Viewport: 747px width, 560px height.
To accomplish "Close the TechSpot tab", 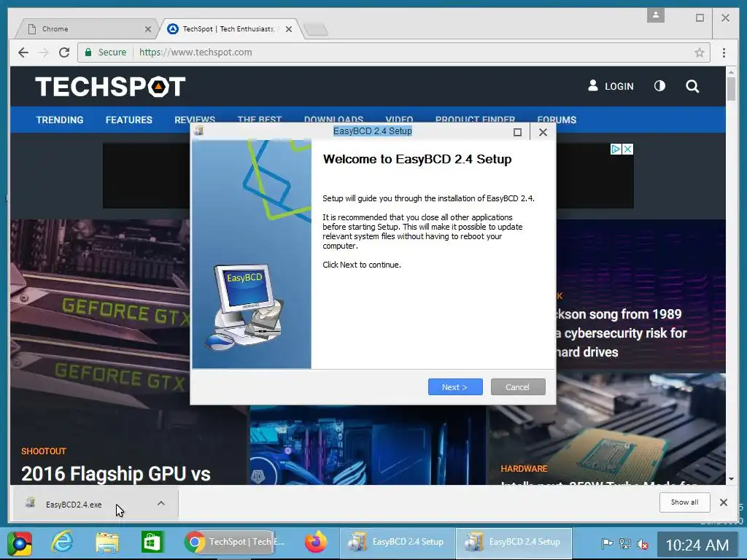I will pos(289,29).
